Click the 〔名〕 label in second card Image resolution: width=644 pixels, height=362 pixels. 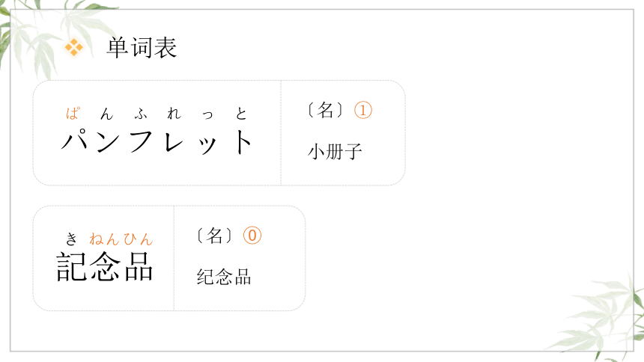[214, 236]
